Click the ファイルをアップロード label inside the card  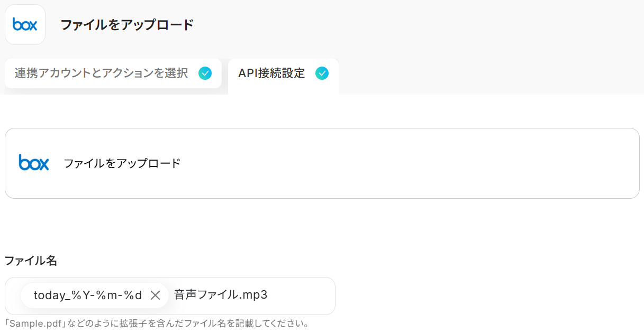click(x=122, y=163)
